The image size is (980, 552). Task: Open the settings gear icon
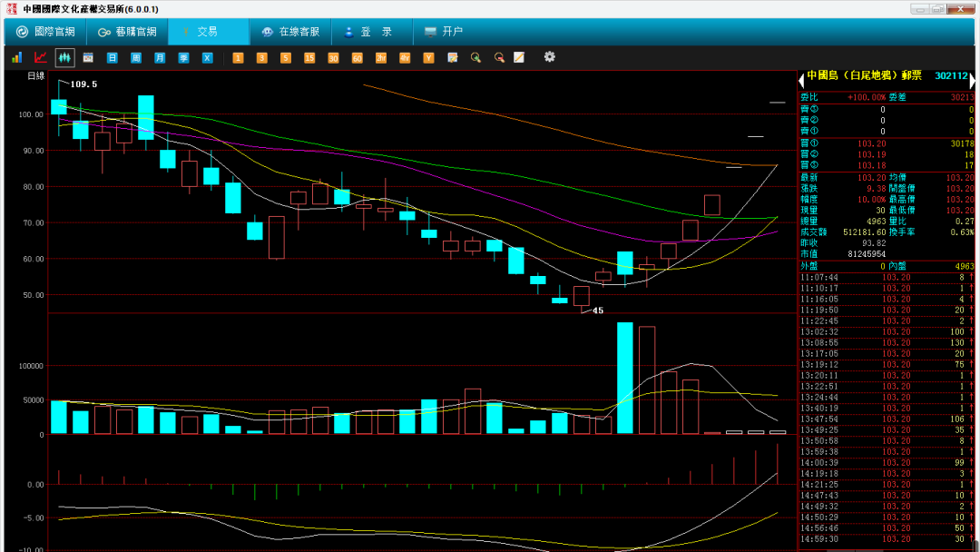(549, 57)
